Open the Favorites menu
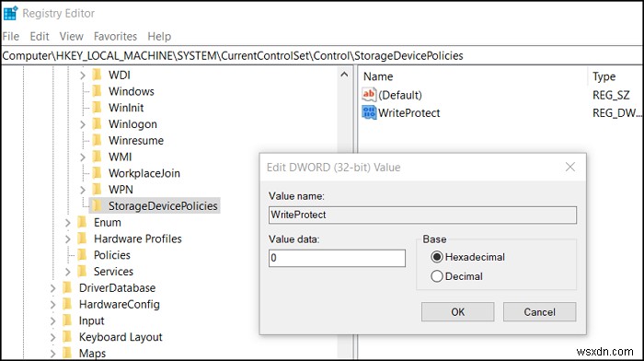This screenshot has height=361, width=644. click(115, 37)
